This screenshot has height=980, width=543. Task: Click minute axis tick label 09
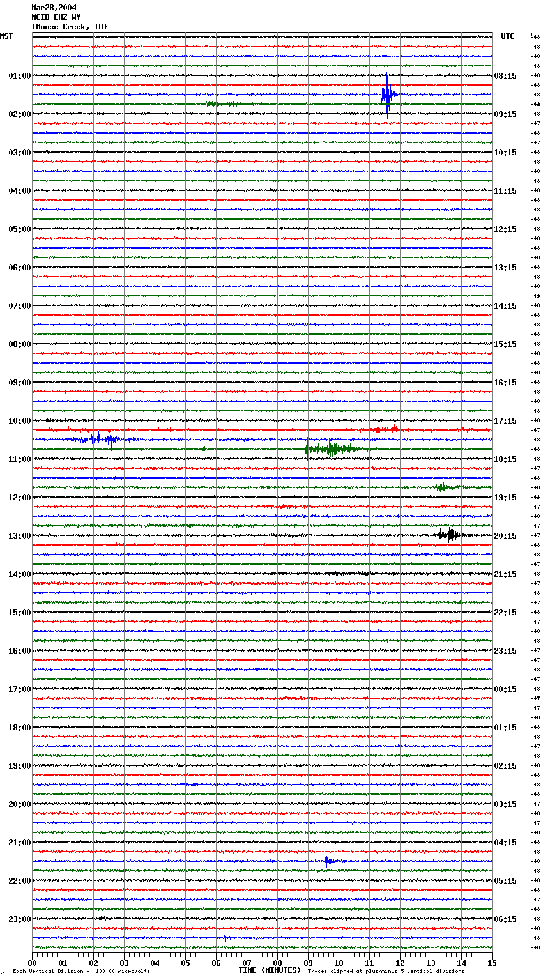pos(308,963)
